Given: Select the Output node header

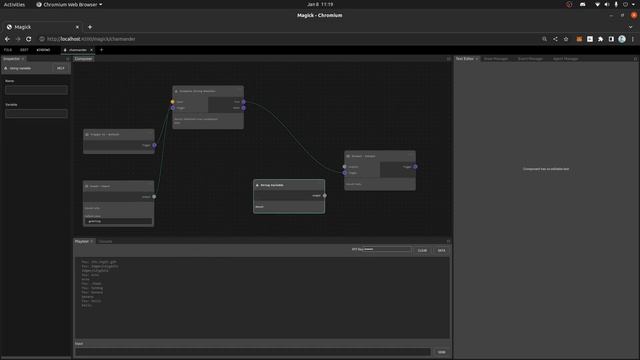Looking at the screenshot, I should [x=380, y=156].
